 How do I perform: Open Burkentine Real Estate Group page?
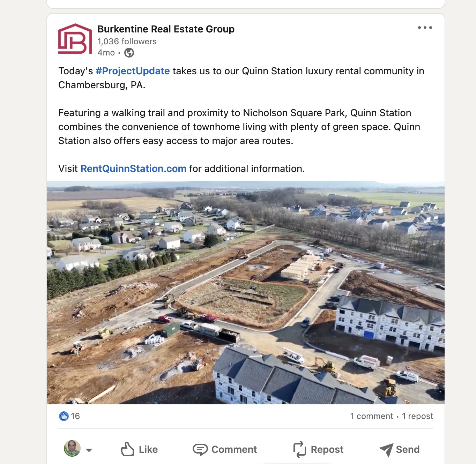(166, 29)
